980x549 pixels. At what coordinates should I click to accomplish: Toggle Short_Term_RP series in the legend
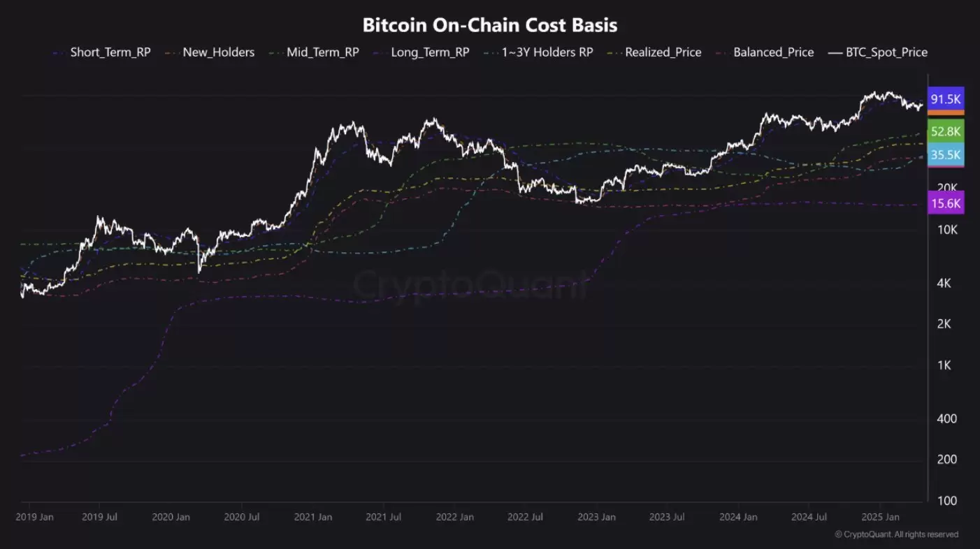coord(110,52)
